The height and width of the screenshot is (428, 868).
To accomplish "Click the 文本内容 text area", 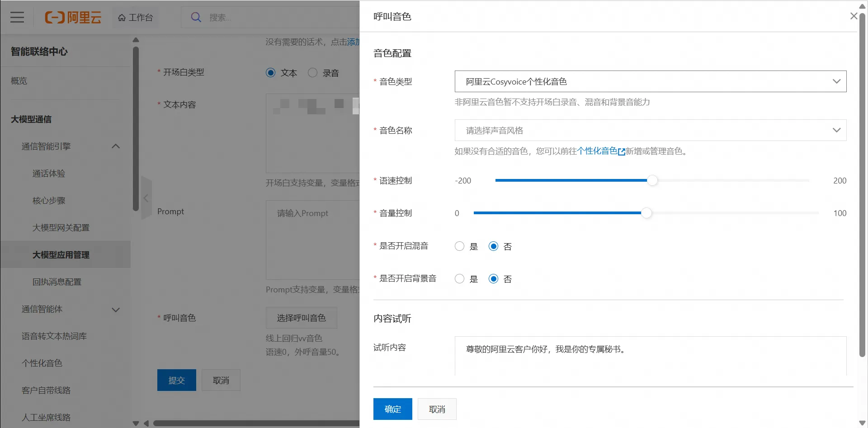I will (313, 133).
